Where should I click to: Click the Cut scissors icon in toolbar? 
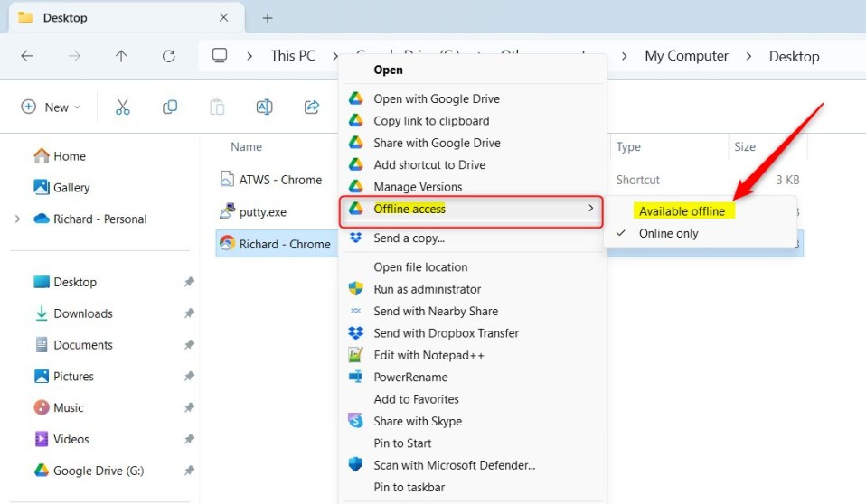123,107
